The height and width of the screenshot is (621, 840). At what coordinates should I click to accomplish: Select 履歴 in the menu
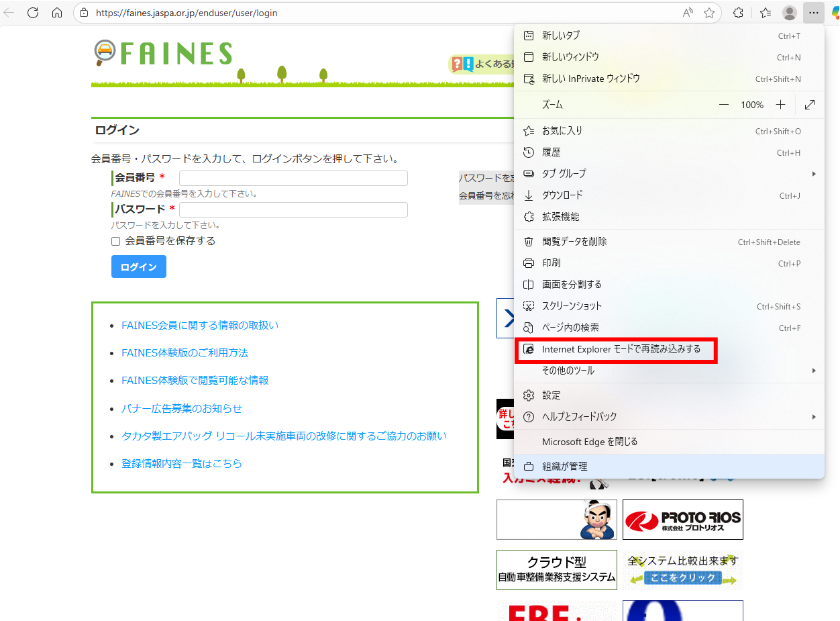pyautogui.click(x=669, y=152)
